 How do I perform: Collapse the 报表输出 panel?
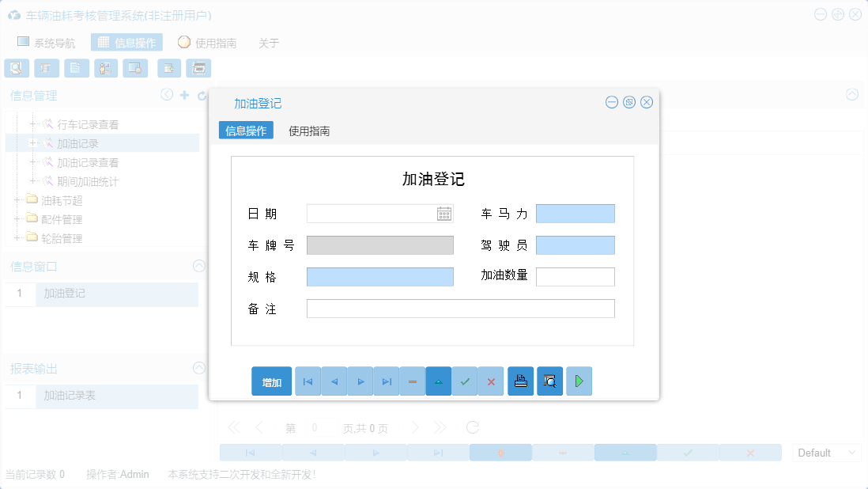click(x=198, y=368)
